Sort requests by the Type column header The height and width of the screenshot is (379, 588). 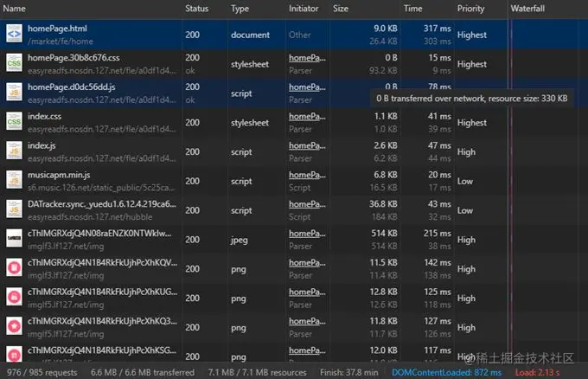[x=240, y=9]
